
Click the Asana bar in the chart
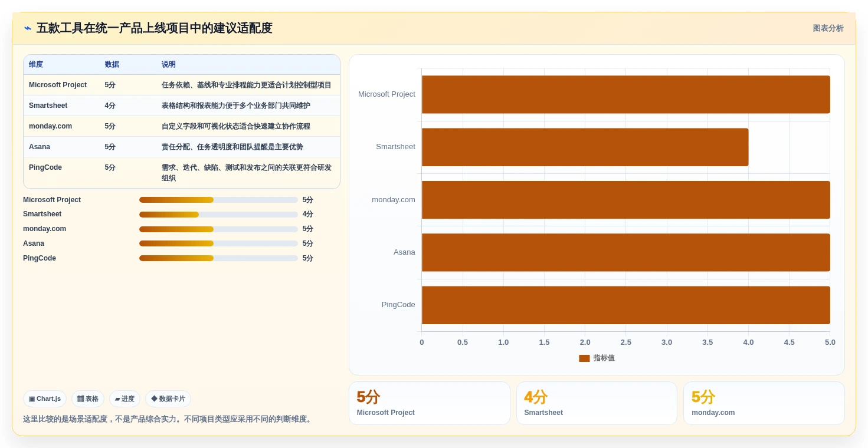point(625,252)
